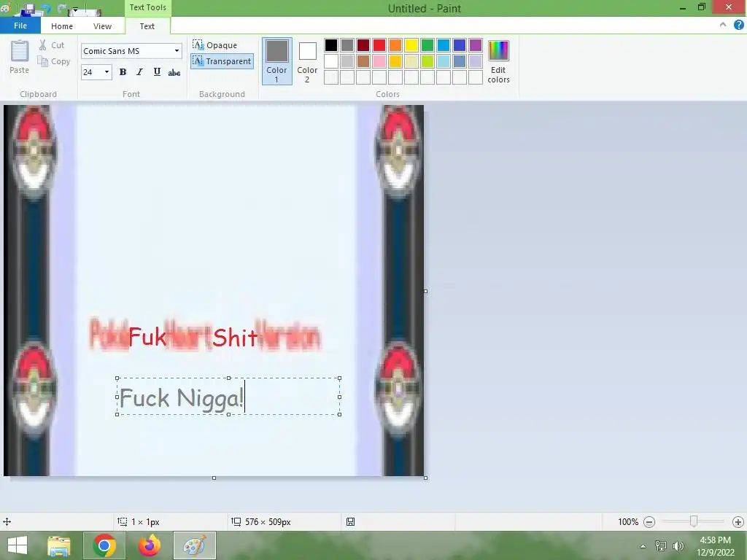Pick the purple swatch in top row
The width and height of the screenshot is (747, 560).
pyautogui.click(x=476, y=45)
